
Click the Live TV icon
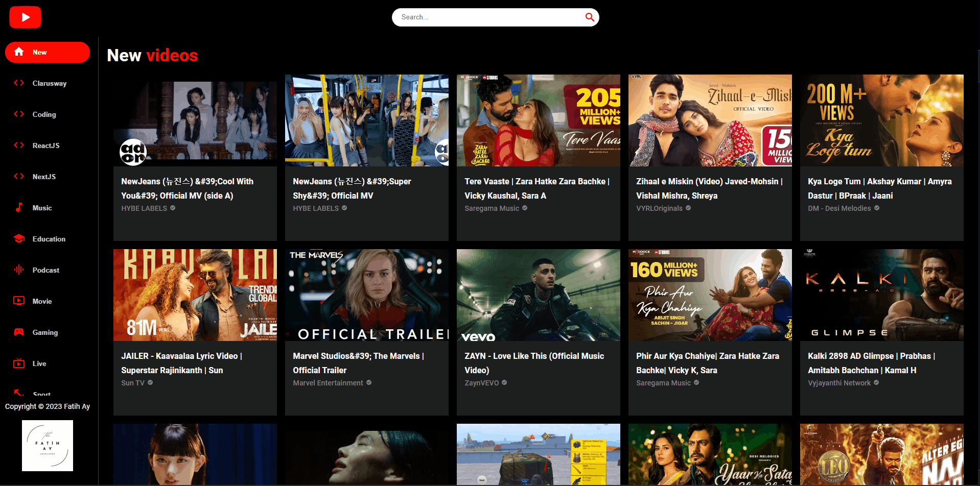coord(19,363)
